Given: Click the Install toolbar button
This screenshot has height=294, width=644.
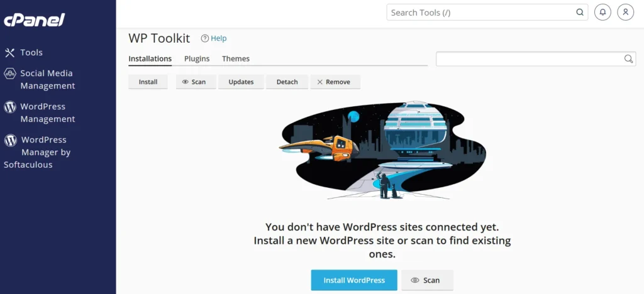Looking at the screenshot, I should click(148, 82).
